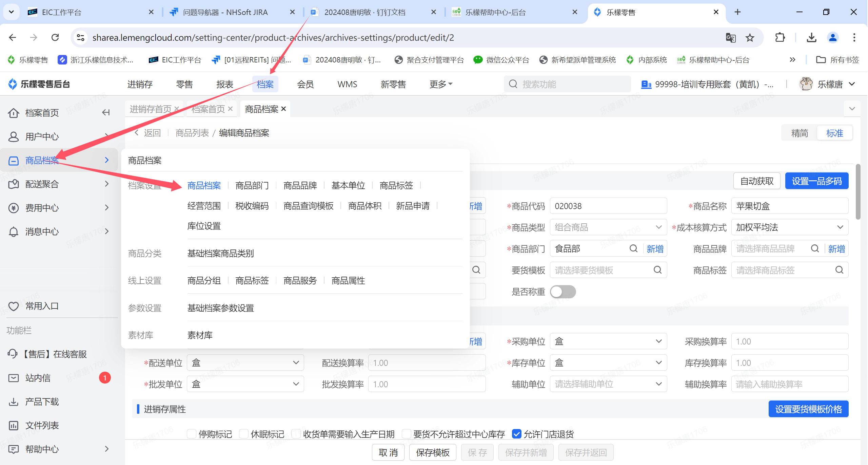Expand the 更多 top menu
The height and width of the screenshot is (465, 868).
(441, 84)
